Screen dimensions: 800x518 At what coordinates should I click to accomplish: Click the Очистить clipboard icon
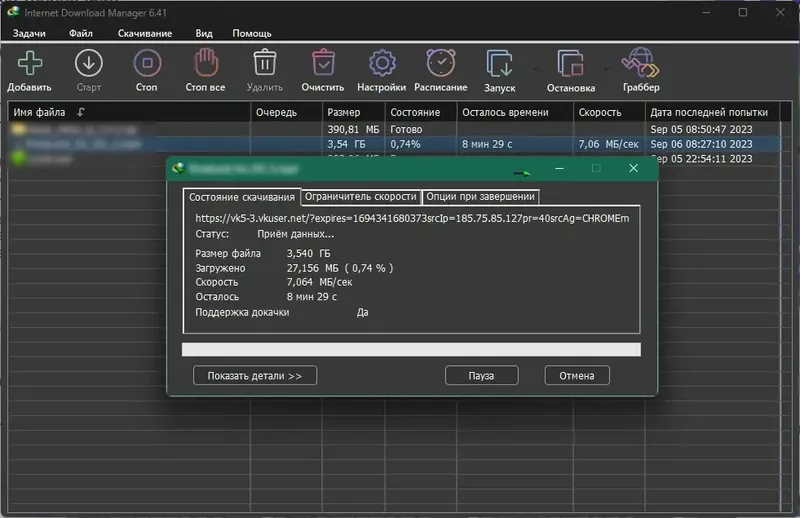point(323,62)
